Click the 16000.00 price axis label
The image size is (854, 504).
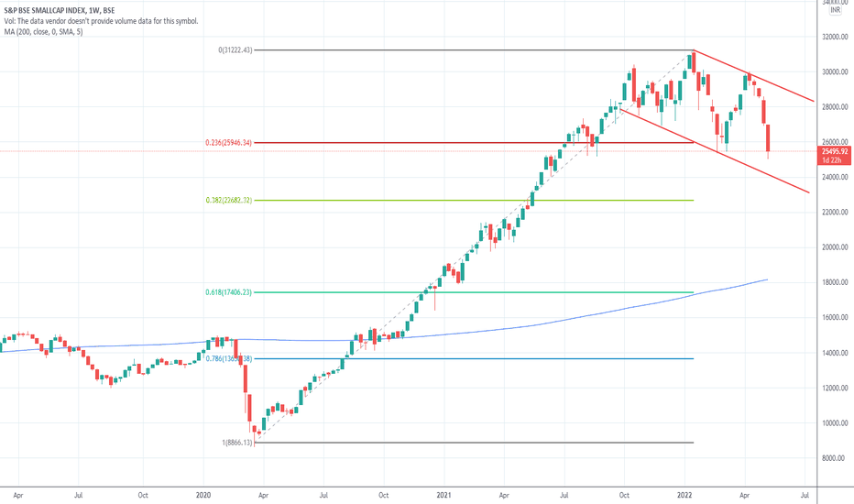coord(835,318)
